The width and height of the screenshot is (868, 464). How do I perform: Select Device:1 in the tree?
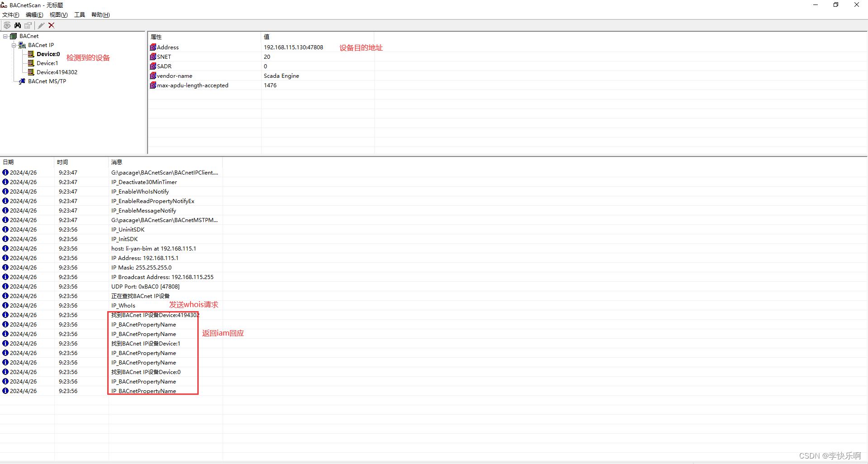pyautogui.click(x=48, y=63)
